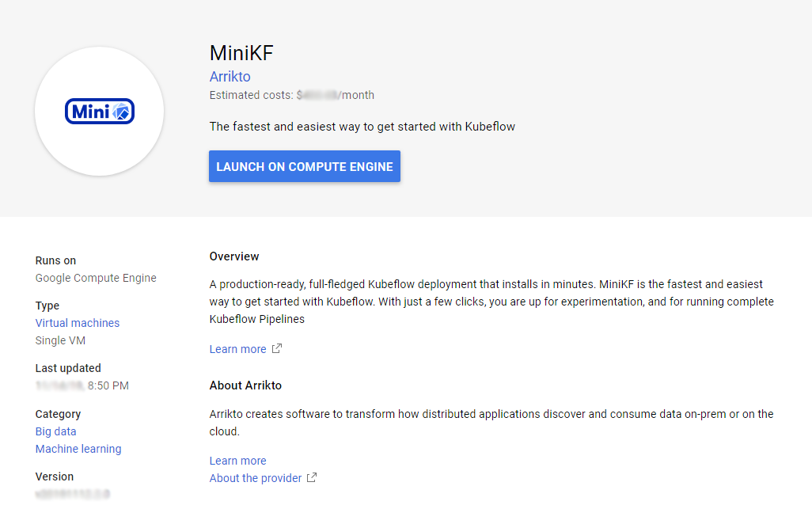Click the MiniKF product title
The image size is (812, 505).
click(x=241, y=53)
